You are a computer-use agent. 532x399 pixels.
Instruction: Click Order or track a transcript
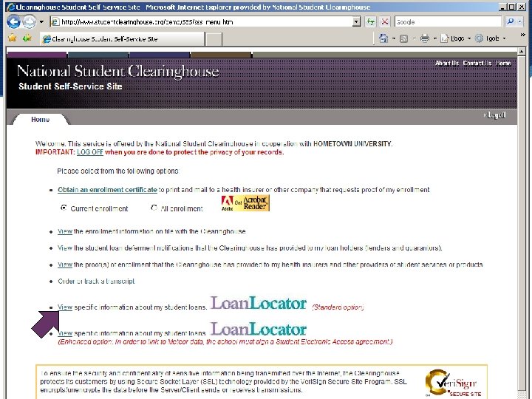(x=96, y=282)
